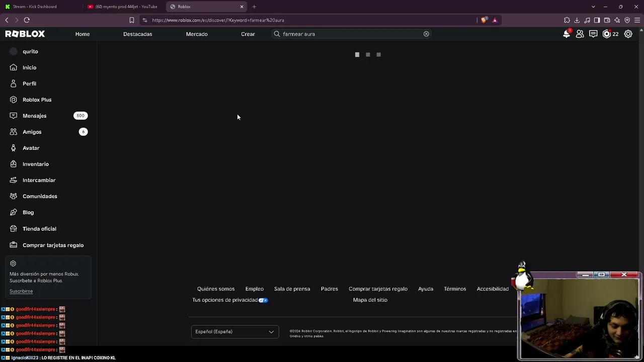
Task: Open Crear in top navigation
Action: pyautogui.click(x=248, y=34)
